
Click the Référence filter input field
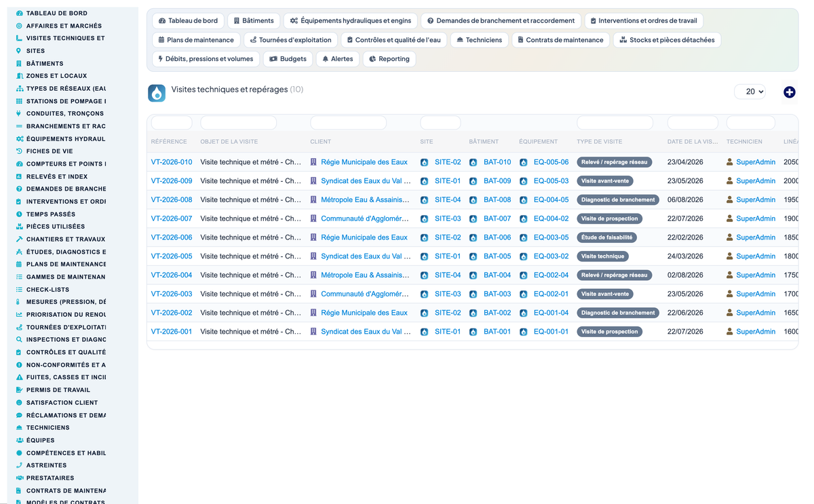point(172,123)
